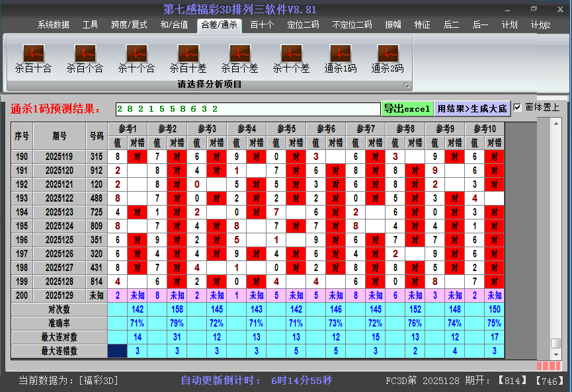Click the vertical scrollbar thumb

(556, 343)
